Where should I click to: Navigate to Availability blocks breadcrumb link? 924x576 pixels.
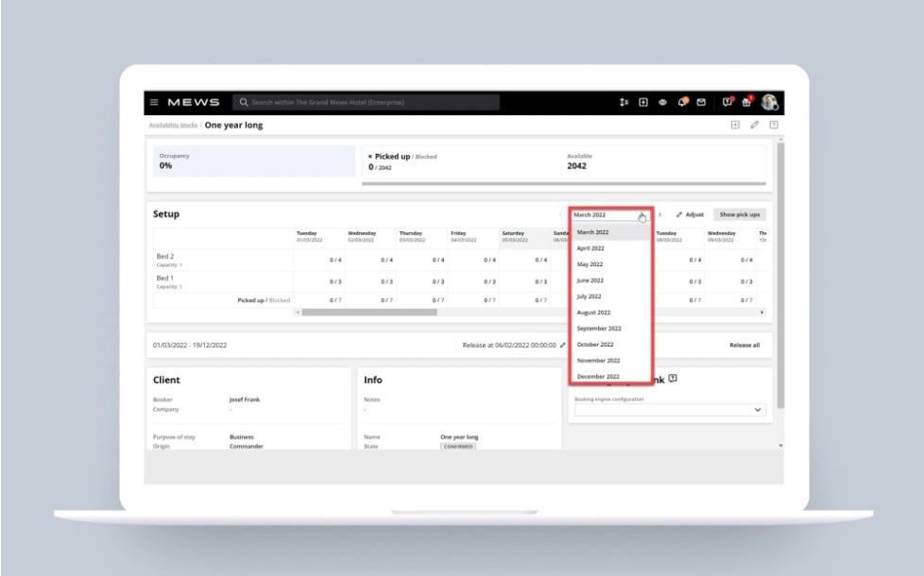(173, 126)
